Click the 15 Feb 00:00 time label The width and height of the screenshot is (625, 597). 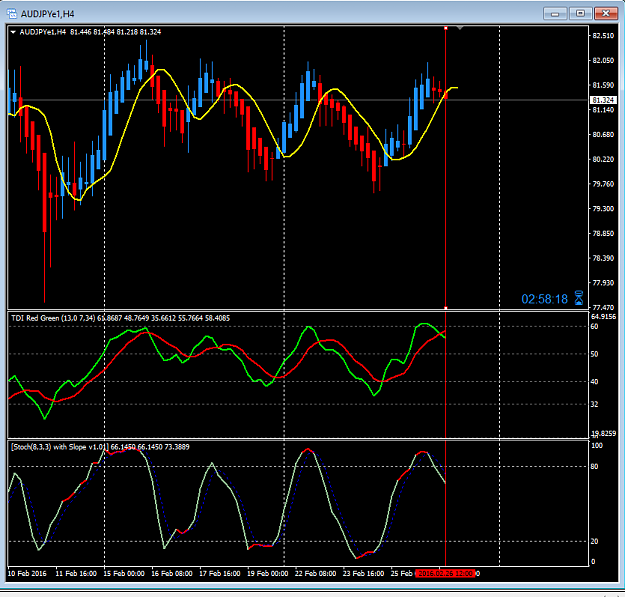[x=124, y=573]
